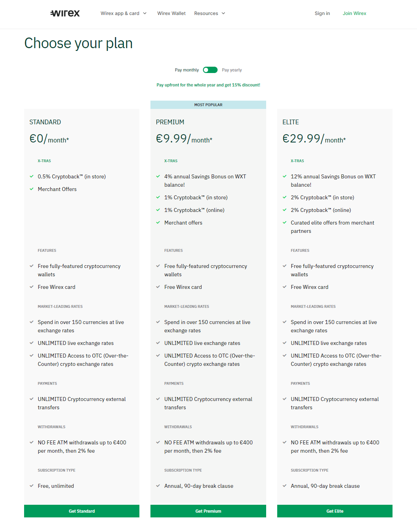Click checkmark next to Premium's UNLIMITED live exchange rates
Screen dimensions: 417x532
click(x=158, y=343)
